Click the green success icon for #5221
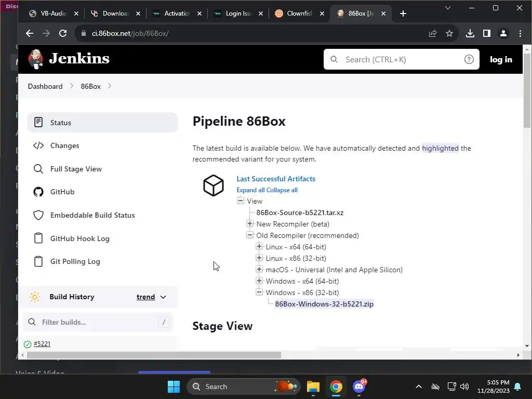 [28, 344]
